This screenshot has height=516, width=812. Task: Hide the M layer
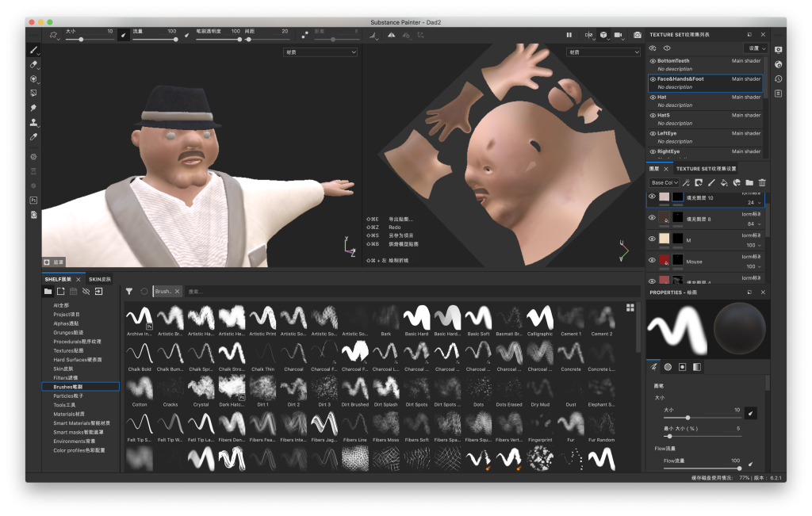click(652, 239)
